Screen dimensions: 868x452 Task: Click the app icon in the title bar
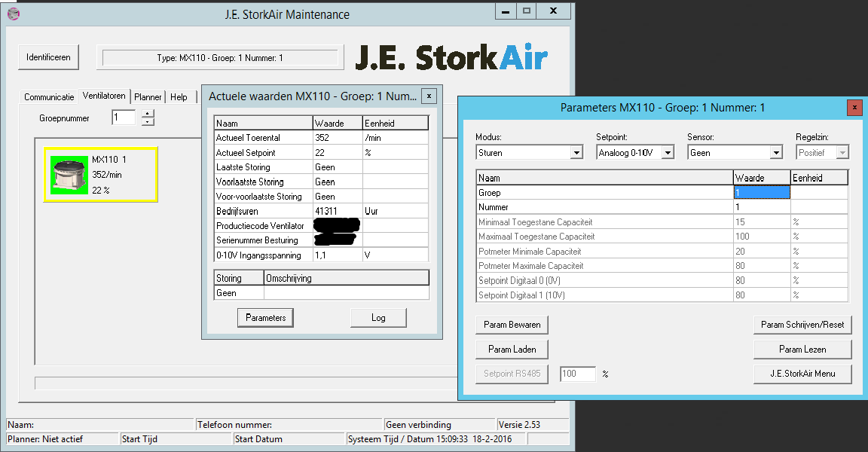pos(14,14)
